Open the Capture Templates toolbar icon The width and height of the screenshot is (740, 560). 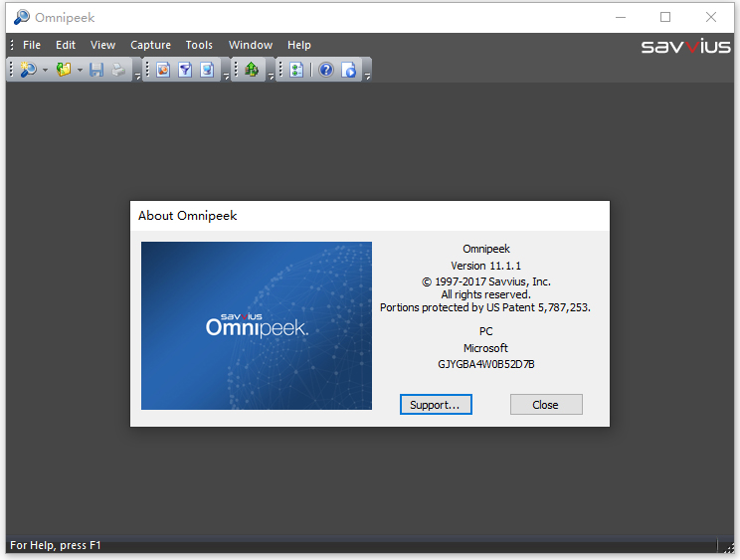163,70
